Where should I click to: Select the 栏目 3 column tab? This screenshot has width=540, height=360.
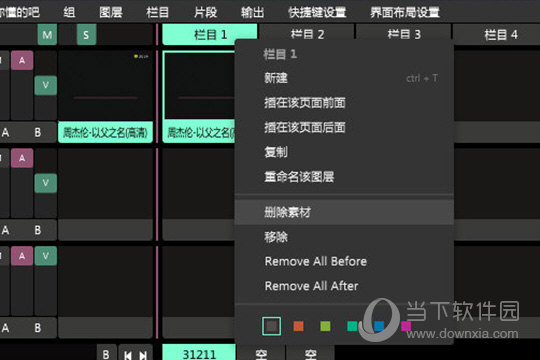click(404, 34)
